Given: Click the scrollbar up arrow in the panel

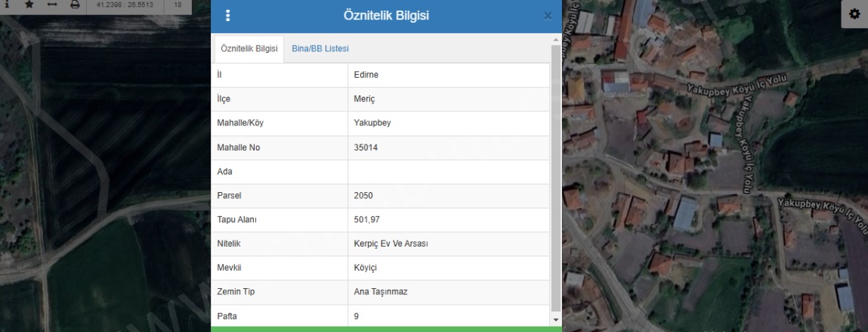Looking at the screenshot, I should coord(557,39).
